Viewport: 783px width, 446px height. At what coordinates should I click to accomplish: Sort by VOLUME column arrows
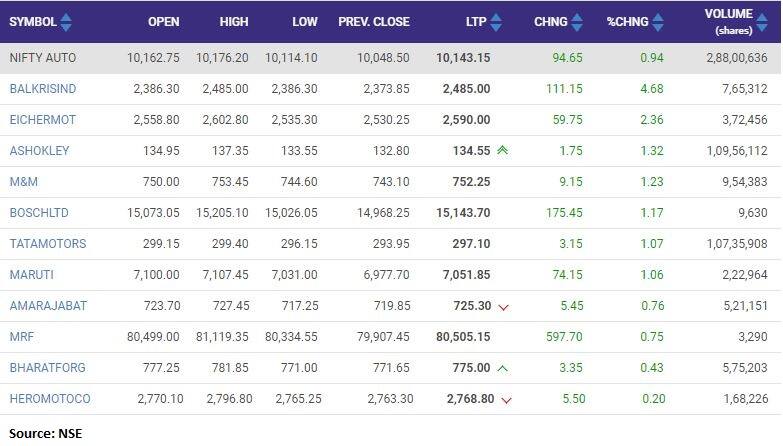point(762,22)
